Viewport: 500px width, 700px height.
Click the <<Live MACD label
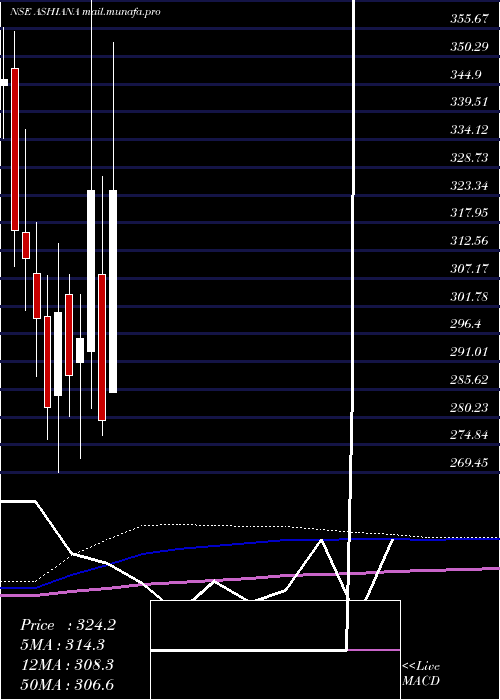pyautogui.click(x=421, y=674)
